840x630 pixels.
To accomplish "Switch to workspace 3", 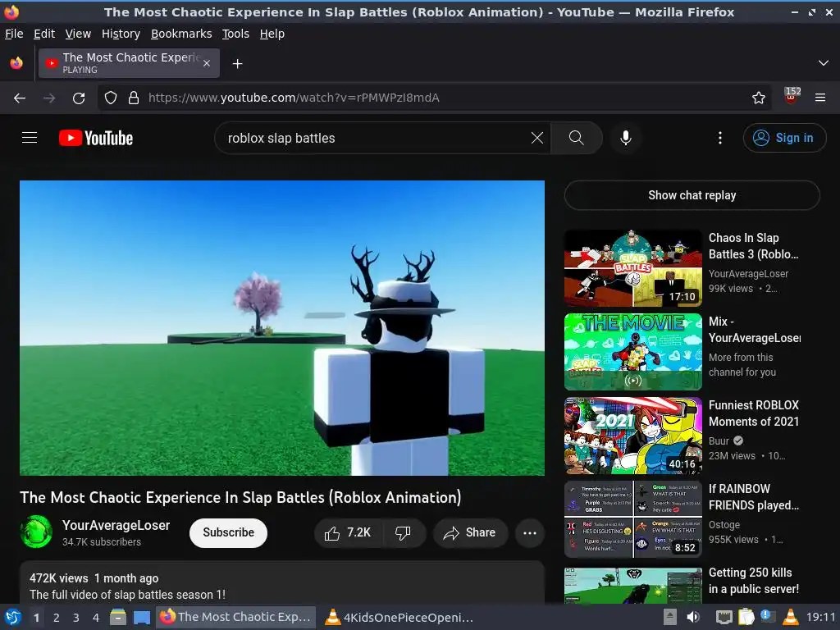I will tap(75, 618).
